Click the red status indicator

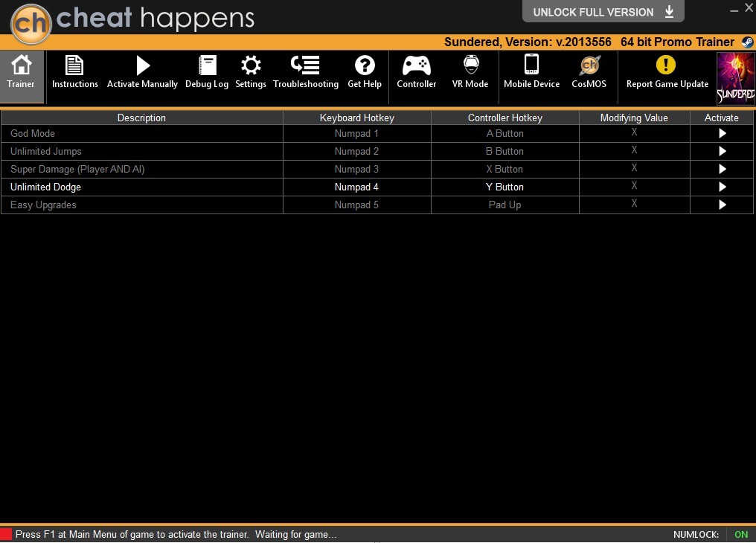(6, 534)
